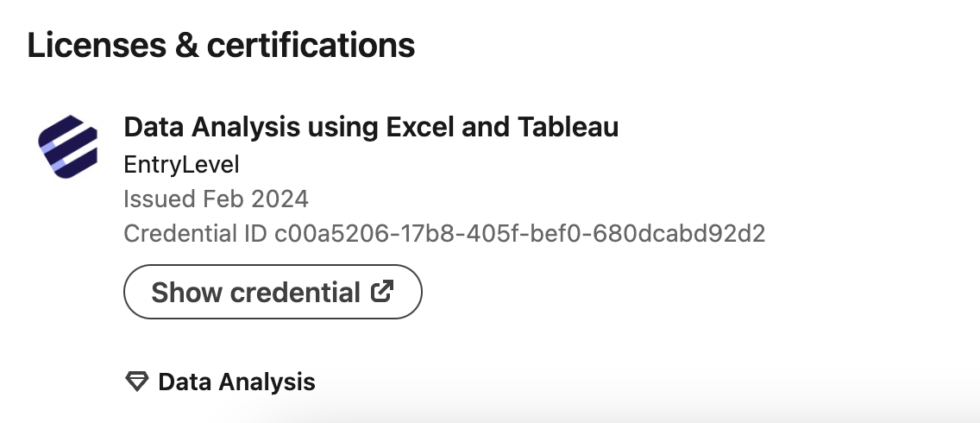Click the word certifications in section heading
The image size is (980, 423).
[x=311, y=45]
